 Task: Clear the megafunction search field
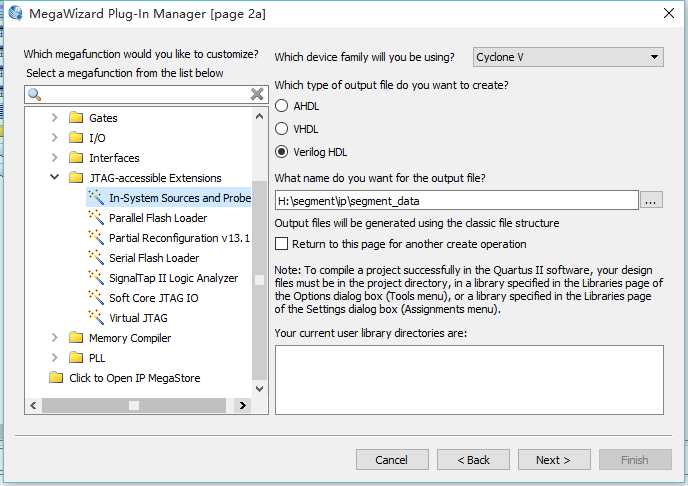[257, 94]
